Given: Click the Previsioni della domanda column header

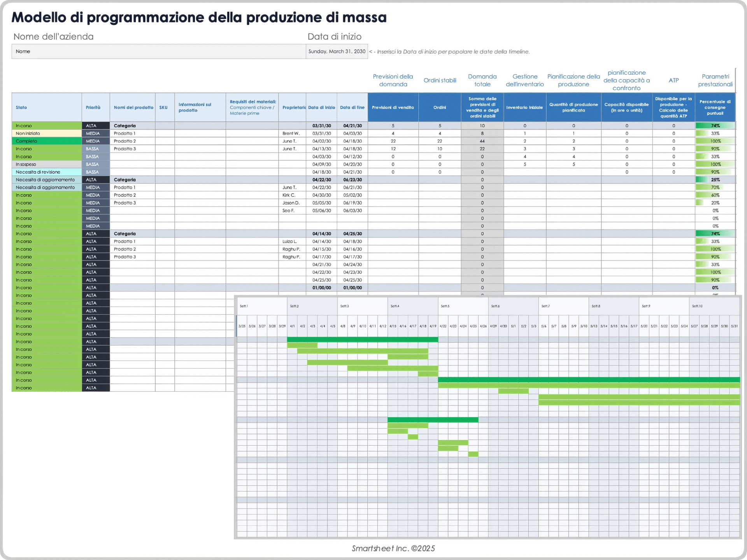Looking at the screenshot, I should (393, 80).
